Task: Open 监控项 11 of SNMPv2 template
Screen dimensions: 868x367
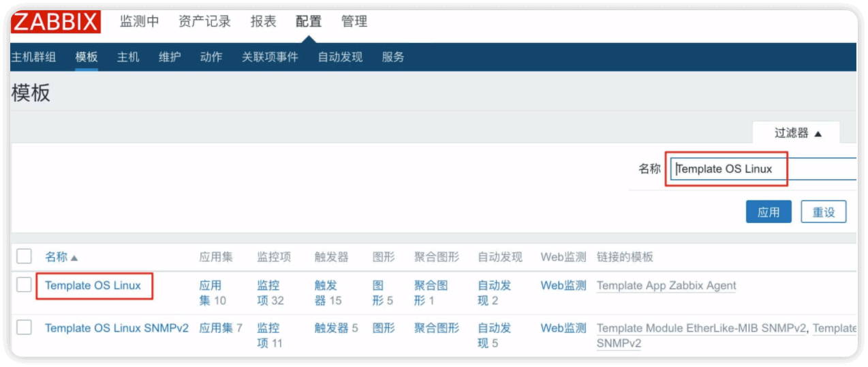Action: pos(270,336)
